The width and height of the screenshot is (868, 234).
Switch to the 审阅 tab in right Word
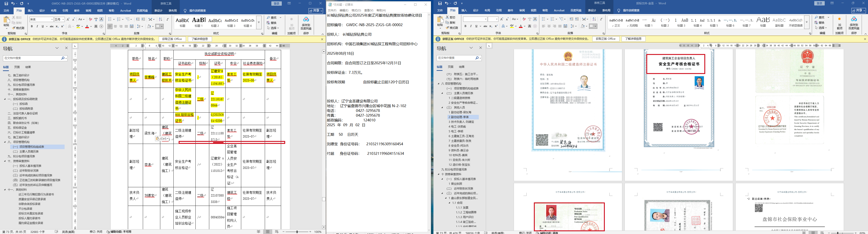tap(522, 11)
